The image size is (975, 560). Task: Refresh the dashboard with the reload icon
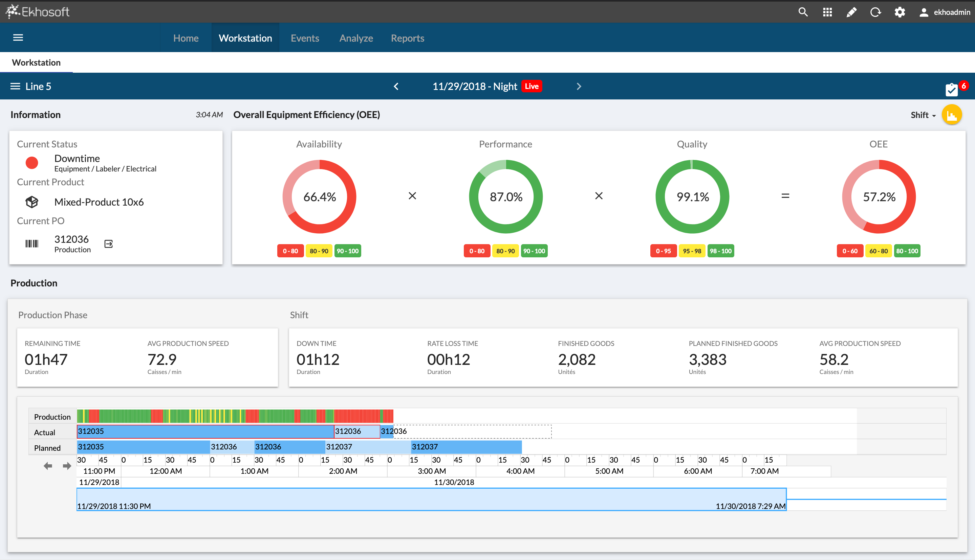875,12
